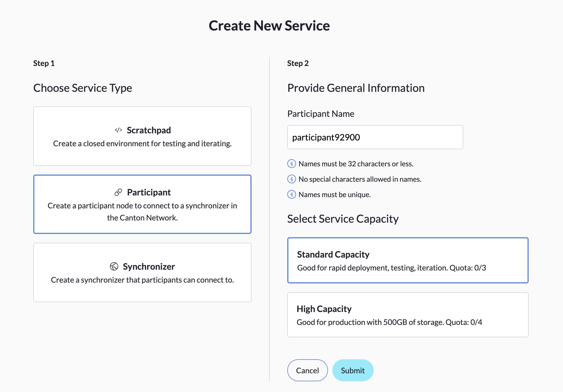Click the globe icon beside Synchronizer

tap(114, 266)
